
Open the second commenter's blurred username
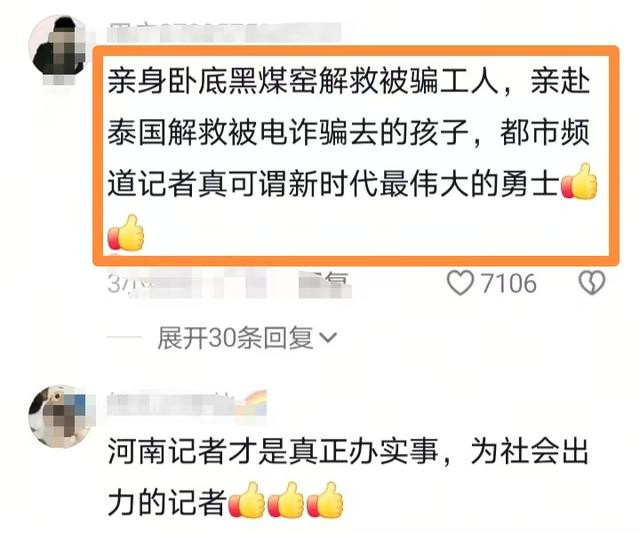[x=171, y=403]
